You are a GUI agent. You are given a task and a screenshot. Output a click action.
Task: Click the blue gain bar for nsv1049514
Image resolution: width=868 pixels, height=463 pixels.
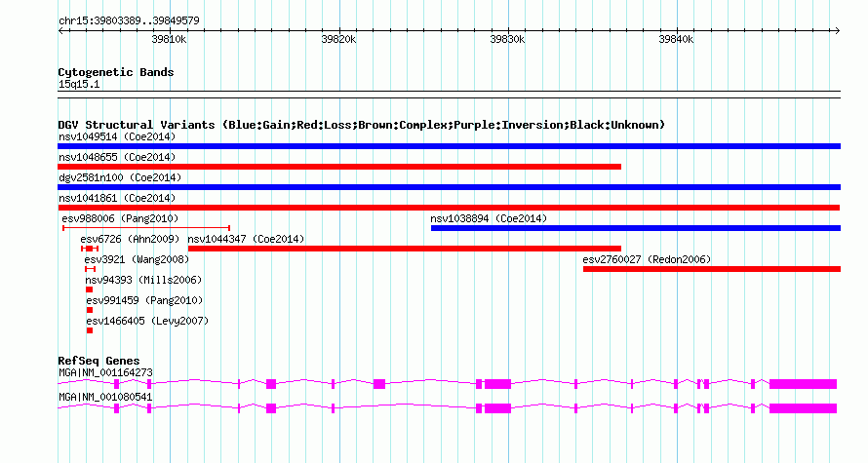449,146
